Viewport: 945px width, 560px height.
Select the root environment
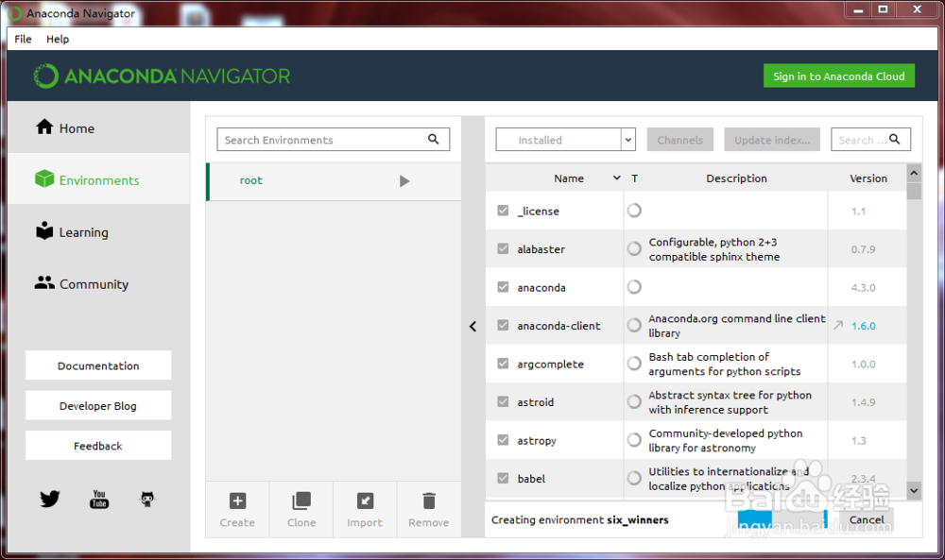pos(335,181)
